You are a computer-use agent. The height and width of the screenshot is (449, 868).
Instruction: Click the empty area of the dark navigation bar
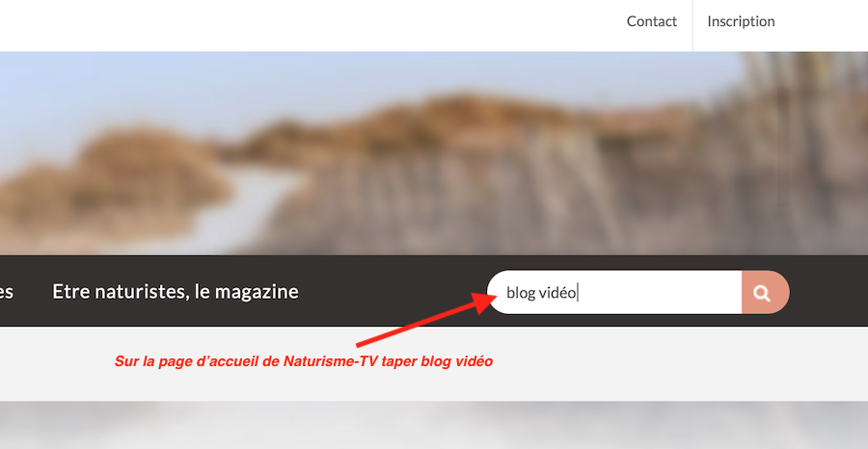point(393,291)
